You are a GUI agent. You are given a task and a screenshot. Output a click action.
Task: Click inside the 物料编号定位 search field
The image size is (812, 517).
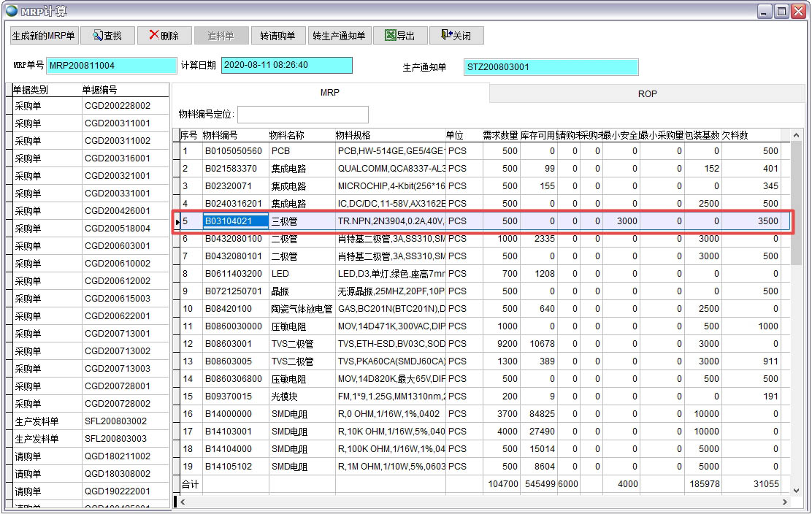[304, 114]
